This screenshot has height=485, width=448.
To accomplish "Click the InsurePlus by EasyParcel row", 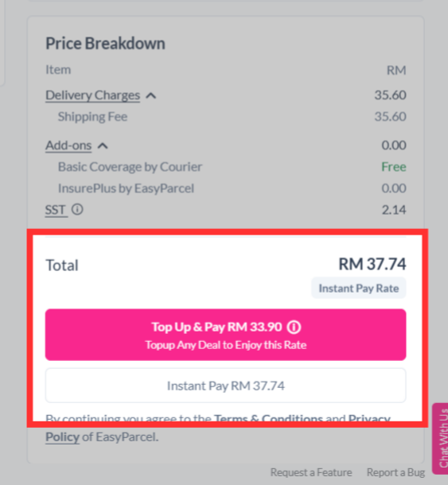I will [226, 188].
